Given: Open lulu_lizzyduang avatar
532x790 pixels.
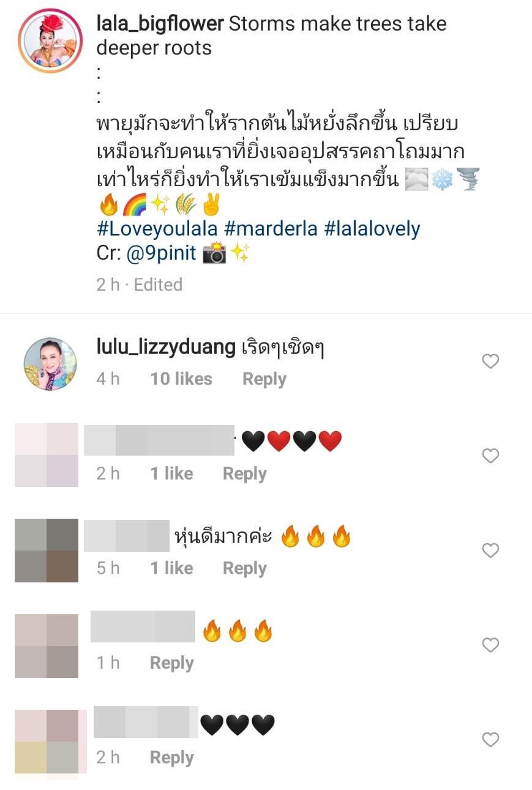Looking at the screenshot, I should click(x=50, y=364).
